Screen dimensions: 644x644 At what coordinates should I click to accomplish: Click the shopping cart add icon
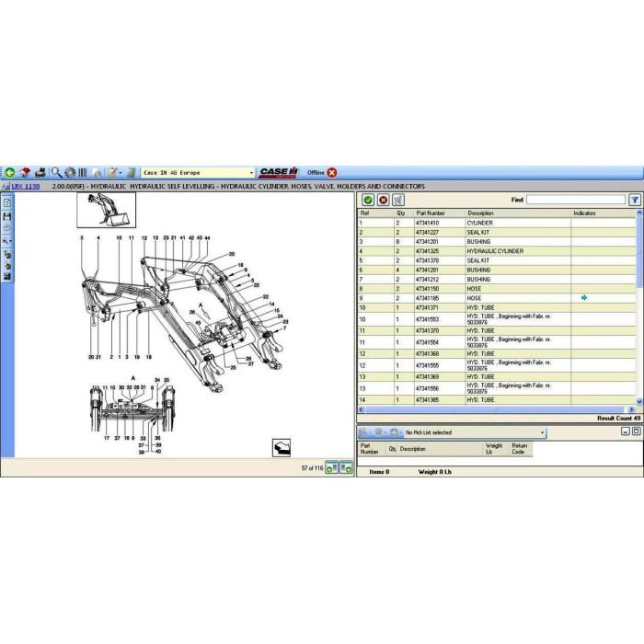(x=398, y=200)
